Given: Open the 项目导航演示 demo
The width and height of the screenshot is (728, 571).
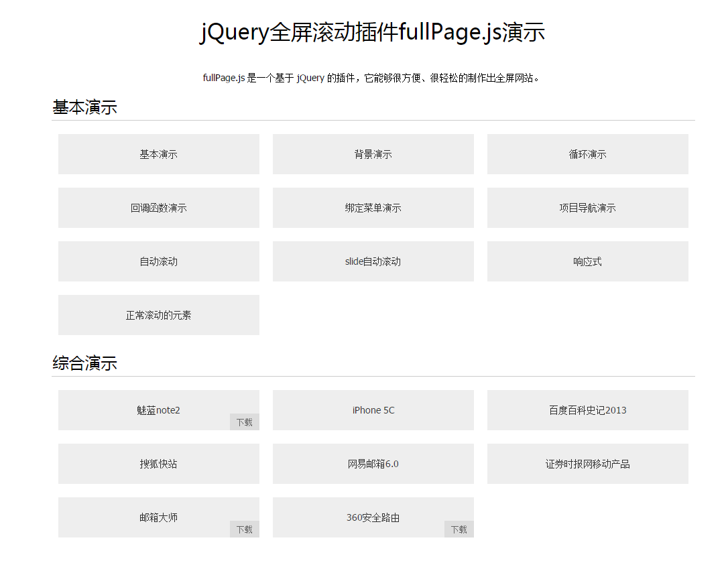Looking at the screenshot, I should point(587,208).
